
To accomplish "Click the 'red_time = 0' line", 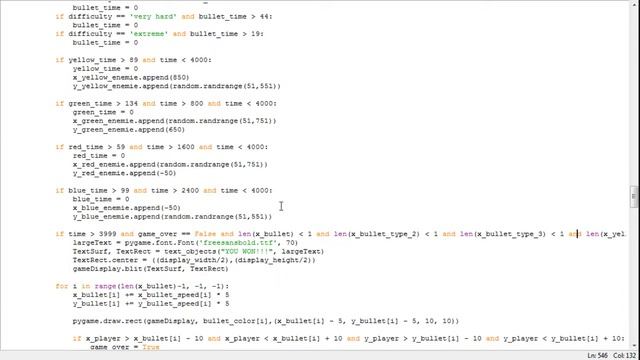I will 99,156.
